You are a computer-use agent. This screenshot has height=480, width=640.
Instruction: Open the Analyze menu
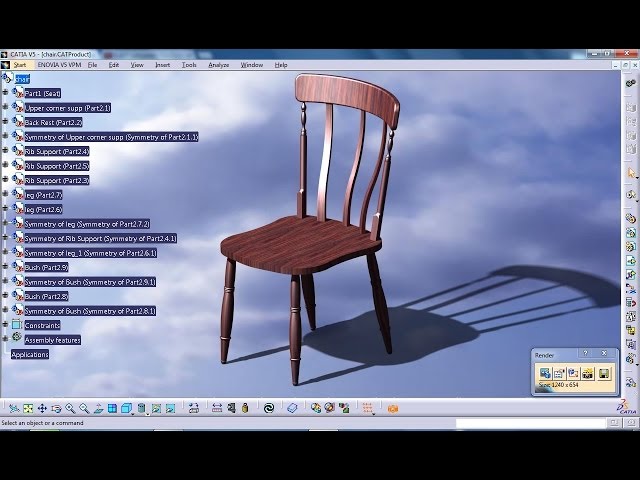coord(218,65)
